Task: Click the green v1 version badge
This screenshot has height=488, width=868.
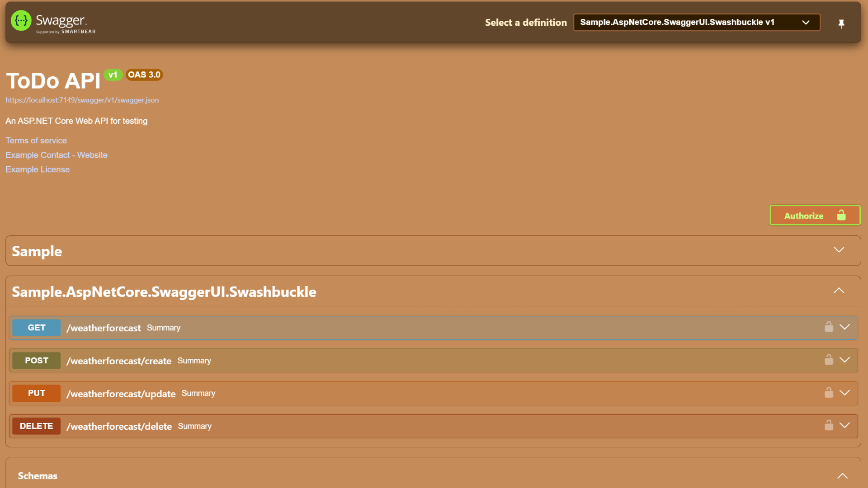Action: [113, 75]
